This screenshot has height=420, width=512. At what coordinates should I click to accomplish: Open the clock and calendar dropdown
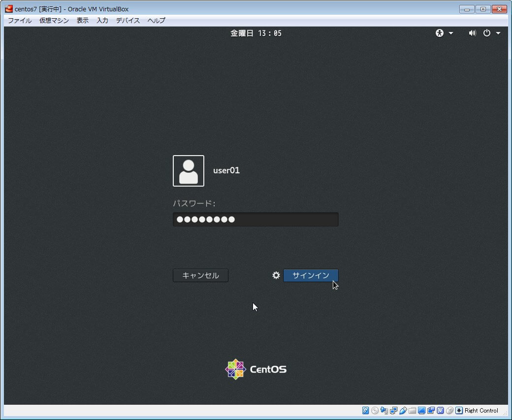coord(256,33)
